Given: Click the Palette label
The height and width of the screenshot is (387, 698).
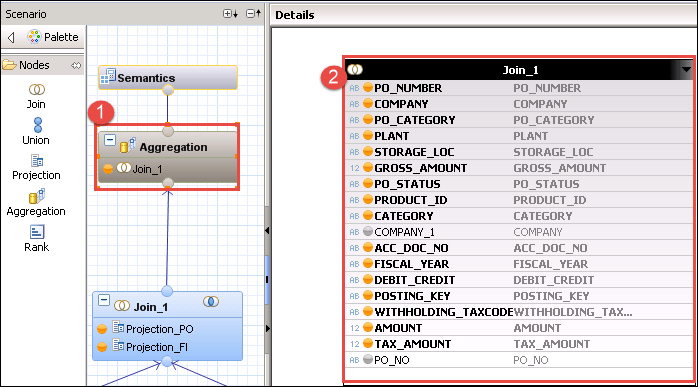Looking at the screenshot, I should (x=61, y=37).
